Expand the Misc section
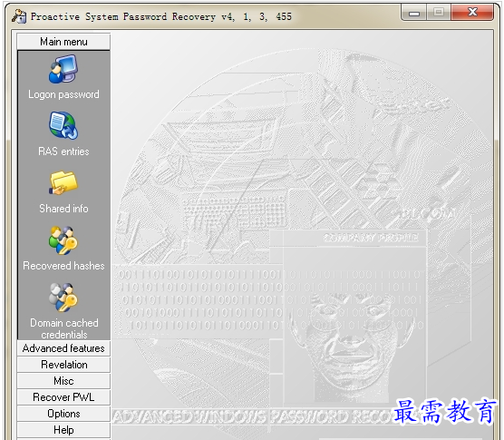This screenshot has width=504, height=440. point(63,381)
